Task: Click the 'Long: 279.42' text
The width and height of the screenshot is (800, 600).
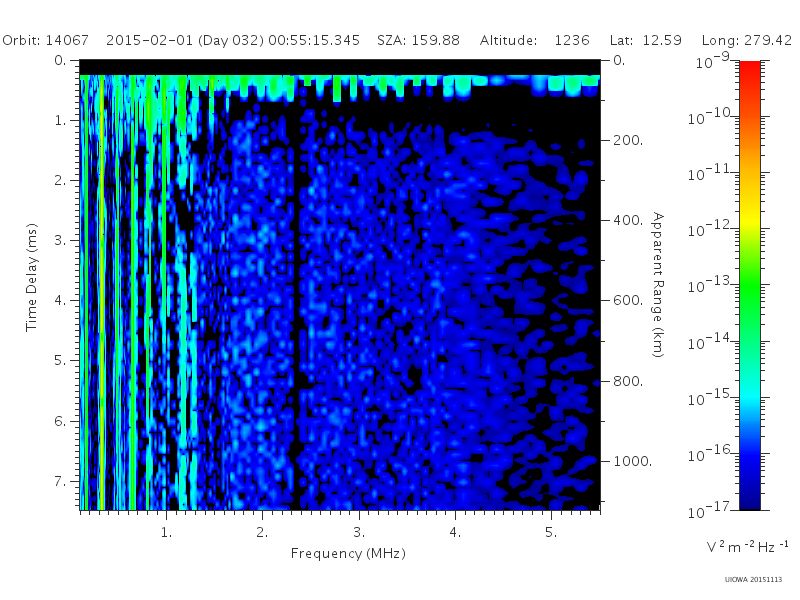Action: (x=746, y=40)
